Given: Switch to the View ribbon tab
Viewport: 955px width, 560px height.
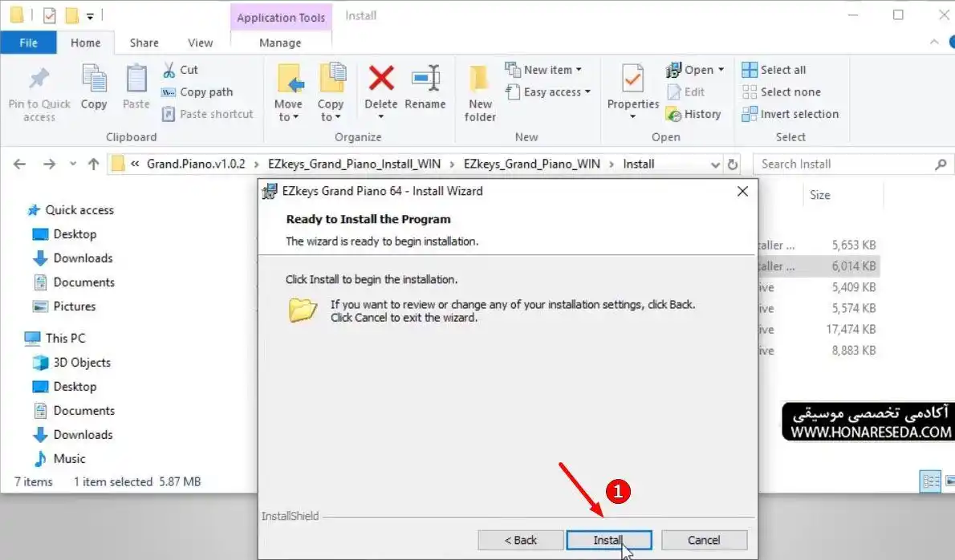Looking at the screenshot, I should [201, 43].
